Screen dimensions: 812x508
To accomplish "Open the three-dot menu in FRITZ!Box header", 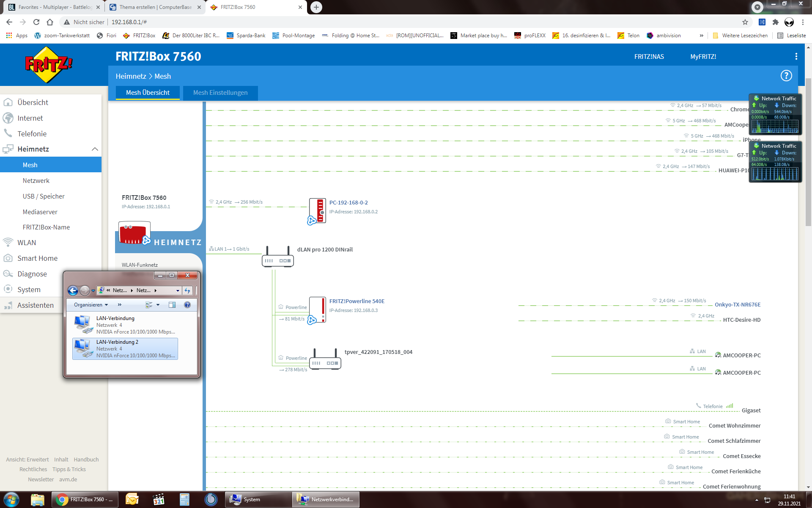I will [796, 56].
